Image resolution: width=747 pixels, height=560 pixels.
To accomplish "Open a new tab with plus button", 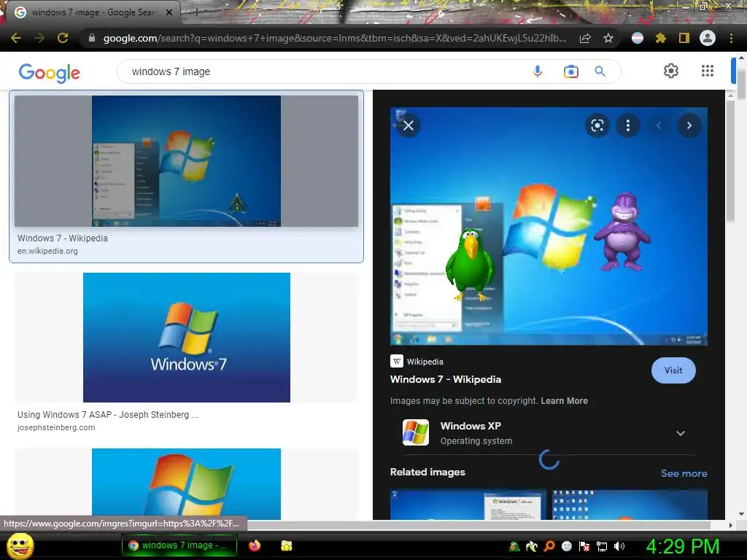I will point(196,12).
